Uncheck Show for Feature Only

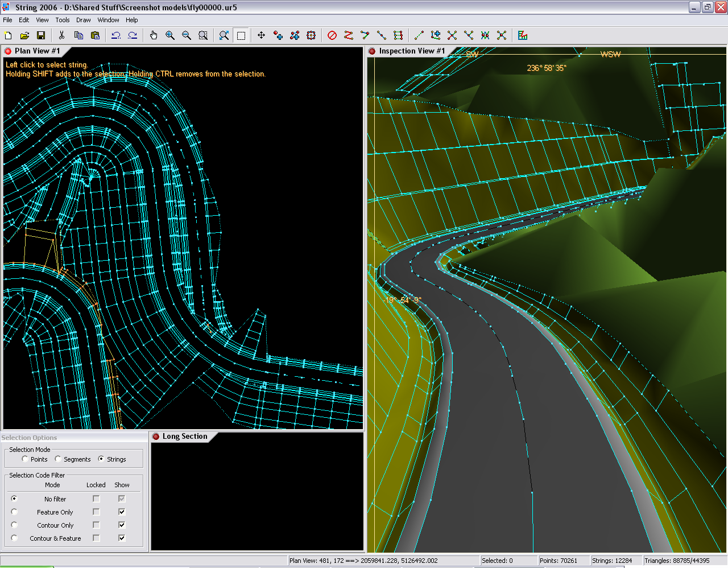click(122, 512)
